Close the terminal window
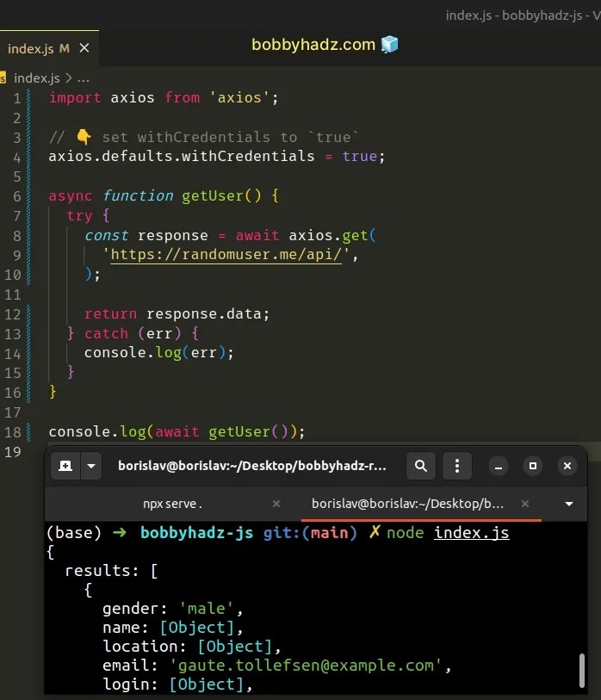This screenshot has width=601, height=700. 567,466
